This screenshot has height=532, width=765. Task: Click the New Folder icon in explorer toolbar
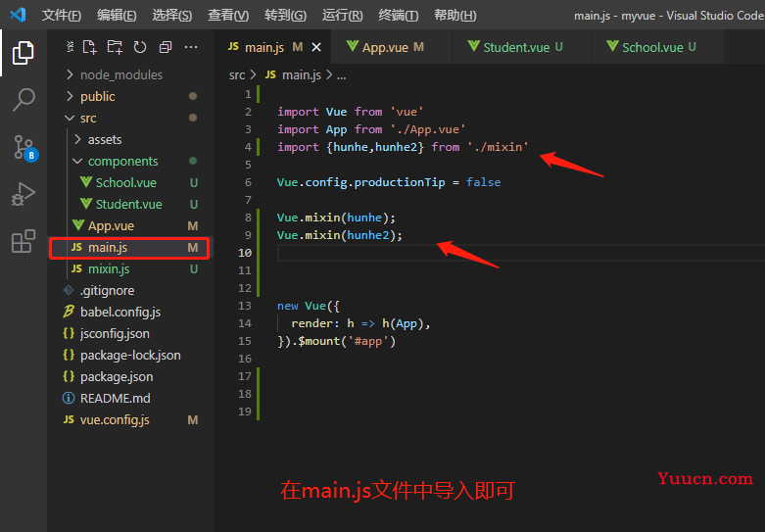coord(115,47)
